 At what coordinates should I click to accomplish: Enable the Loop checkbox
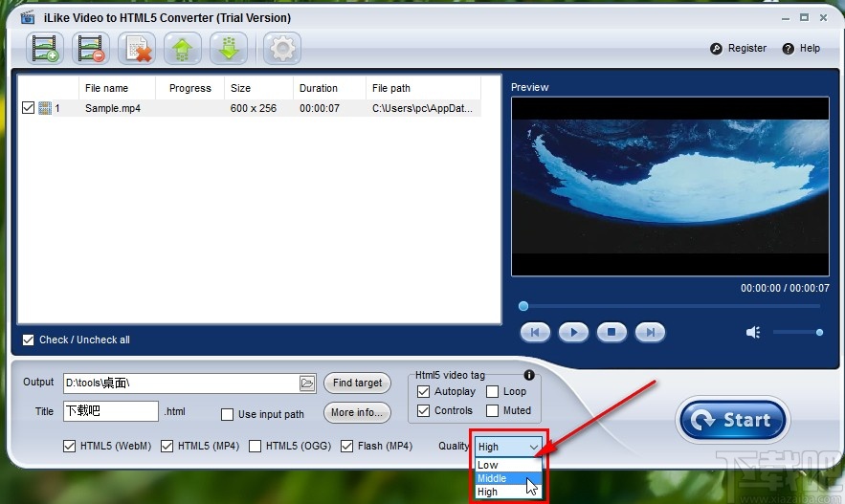pyautogui.click(x=492, y=391)
